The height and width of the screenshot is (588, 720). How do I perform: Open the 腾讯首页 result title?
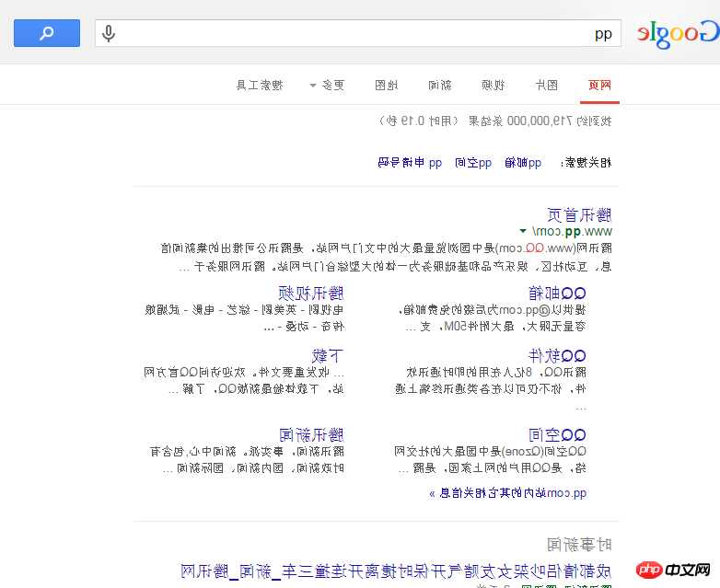point(579,215)
